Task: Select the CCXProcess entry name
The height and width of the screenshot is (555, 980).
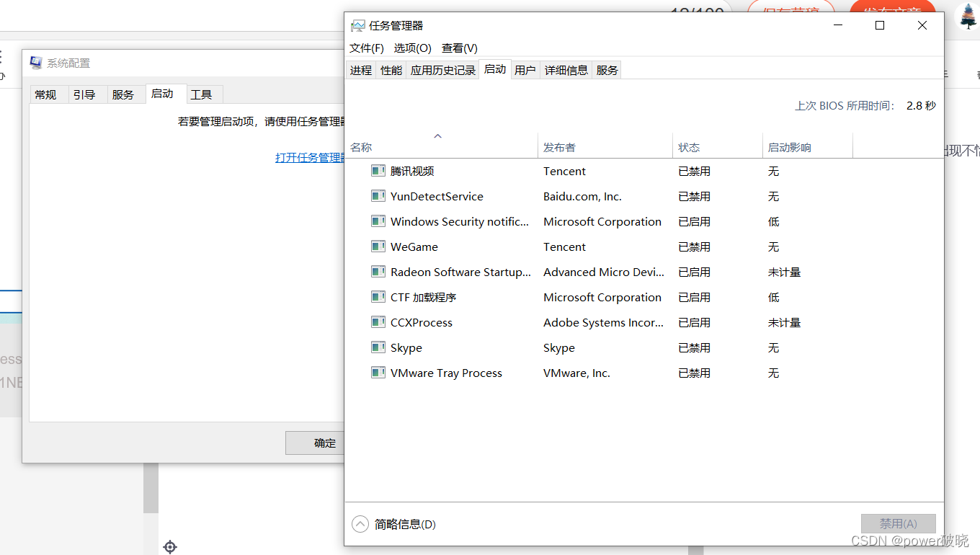Action: 422,322
